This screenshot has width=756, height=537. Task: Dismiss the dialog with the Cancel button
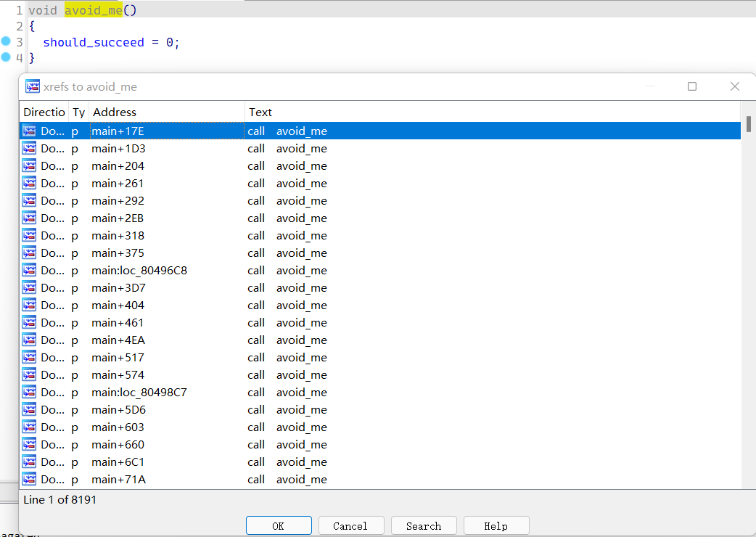click(x=351, y=526)
